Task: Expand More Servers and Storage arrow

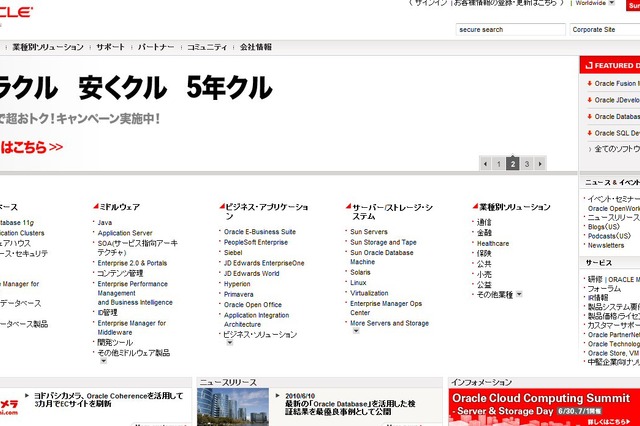Action: tap(356, 331)
